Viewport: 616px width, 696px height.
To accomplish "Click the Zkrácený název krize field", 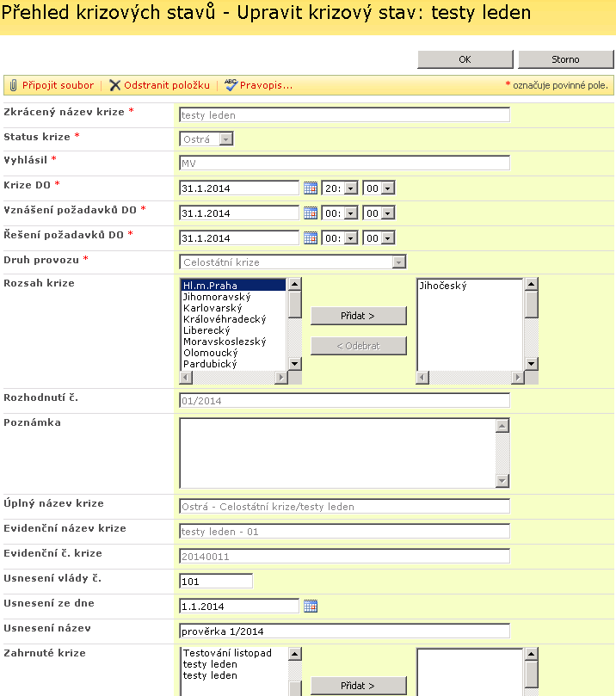I will 345,114.
